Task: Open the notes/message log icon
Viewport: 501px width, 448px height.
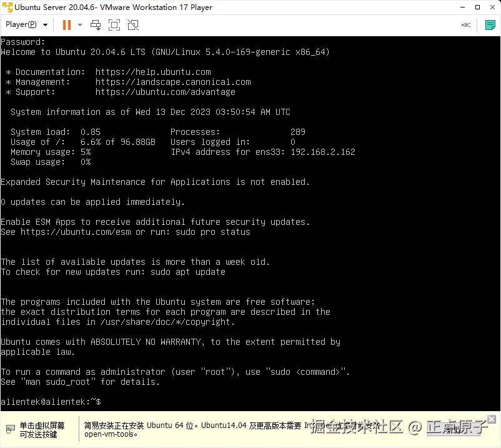Action: (x=490, y=25)
